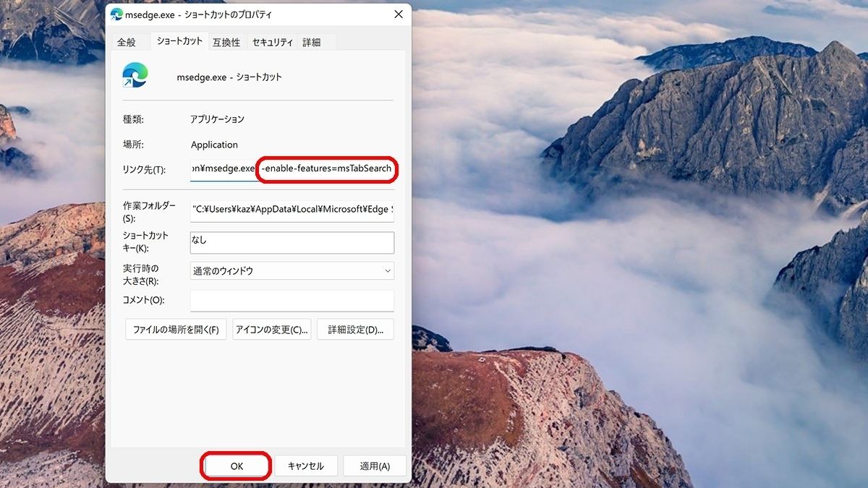Click the large Edge shortcut icon
This screenshot has width=868, height=488.
[135, 75]
